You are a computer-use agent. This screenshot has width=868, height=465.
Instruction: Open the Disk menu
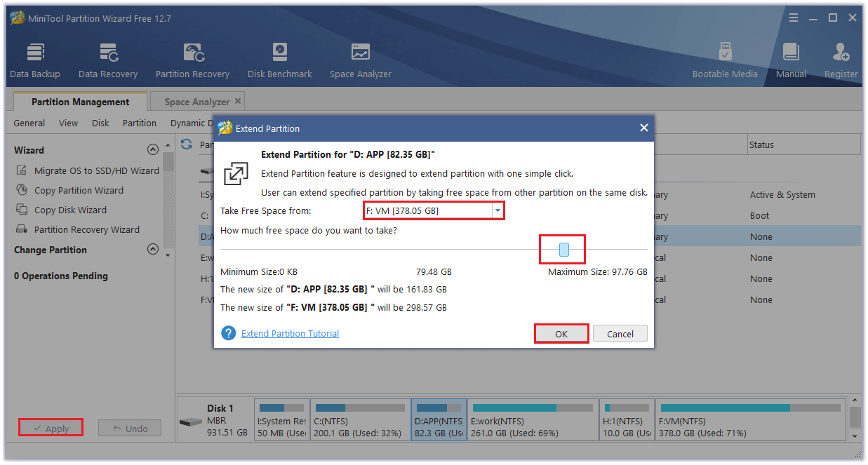click(x=100, y=123)
